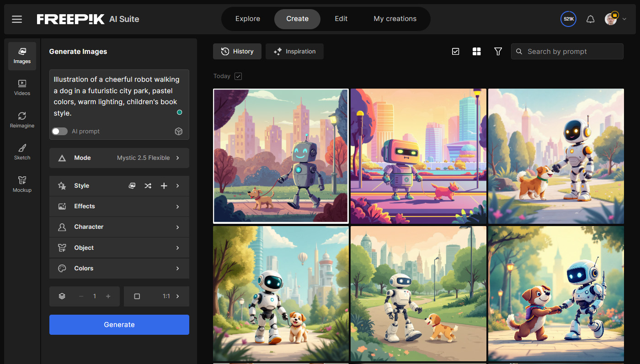Open the user account menu

click(615, 19)
